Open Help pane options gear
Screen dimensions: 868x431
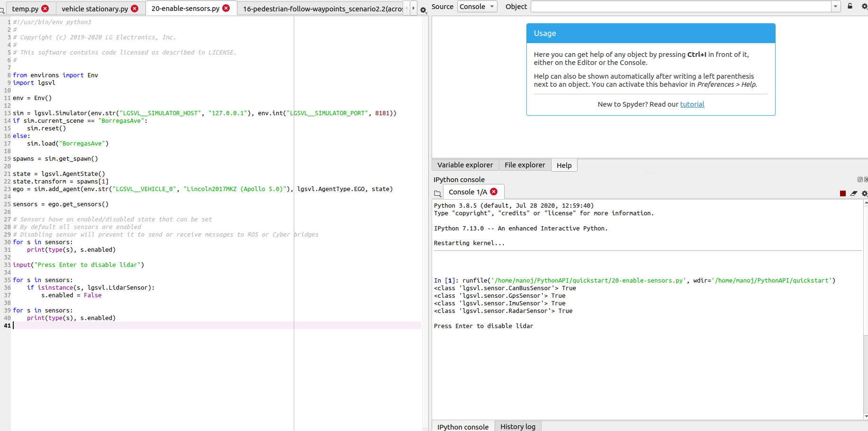(864, 6)
